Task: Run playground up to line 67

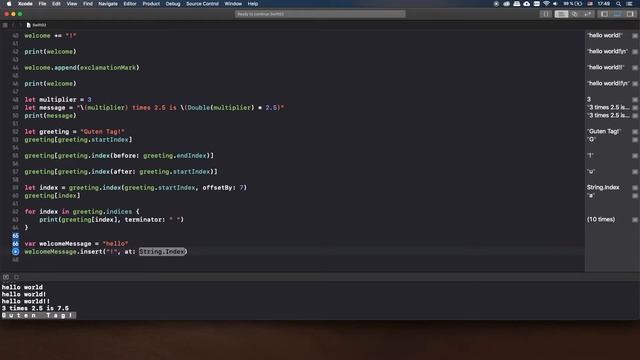Action: click(16, 252)
